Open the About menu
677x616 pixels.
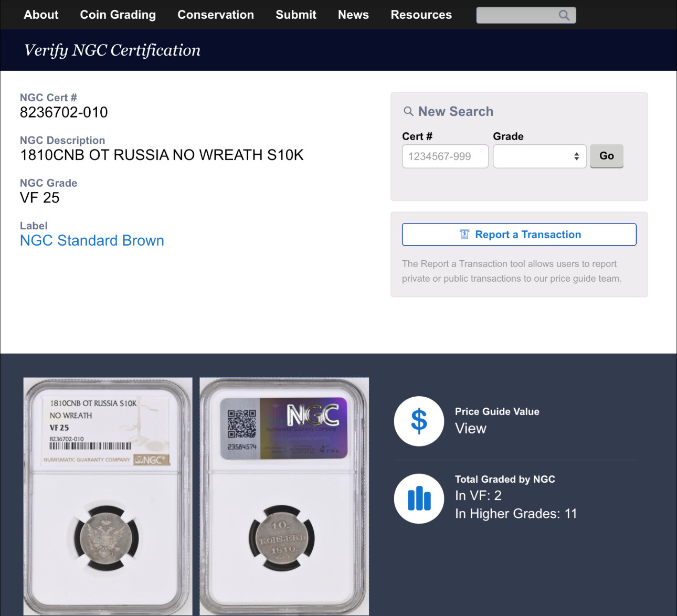(41, 15)
